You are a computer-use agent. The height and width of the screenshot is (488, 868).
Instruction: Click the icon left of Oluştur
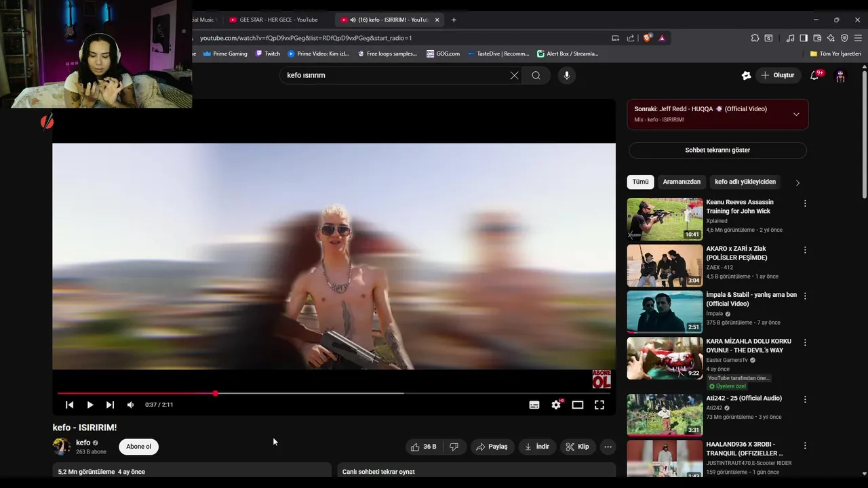[x=746, y=75]
